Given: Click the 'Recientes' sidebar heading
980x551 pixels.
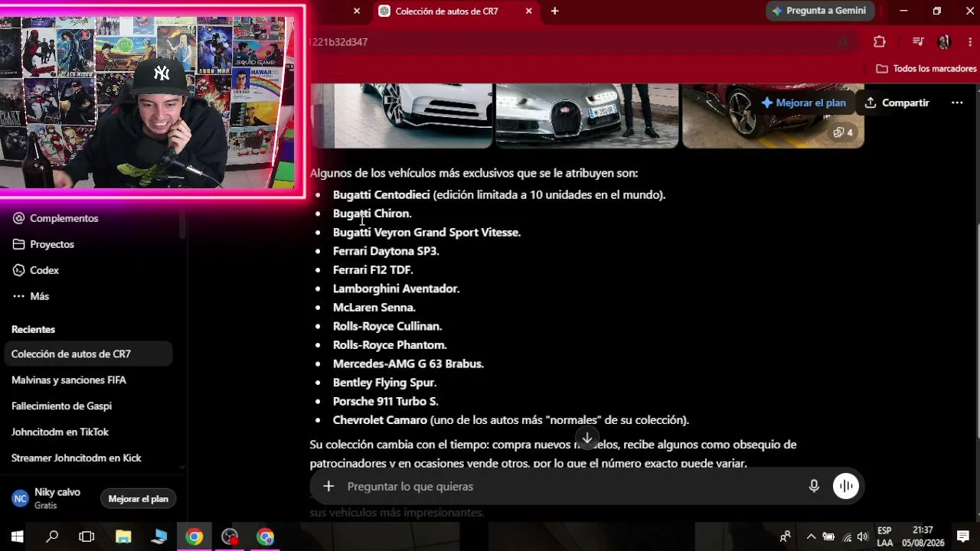Looking at the screenshot, I should click(33, 329).
